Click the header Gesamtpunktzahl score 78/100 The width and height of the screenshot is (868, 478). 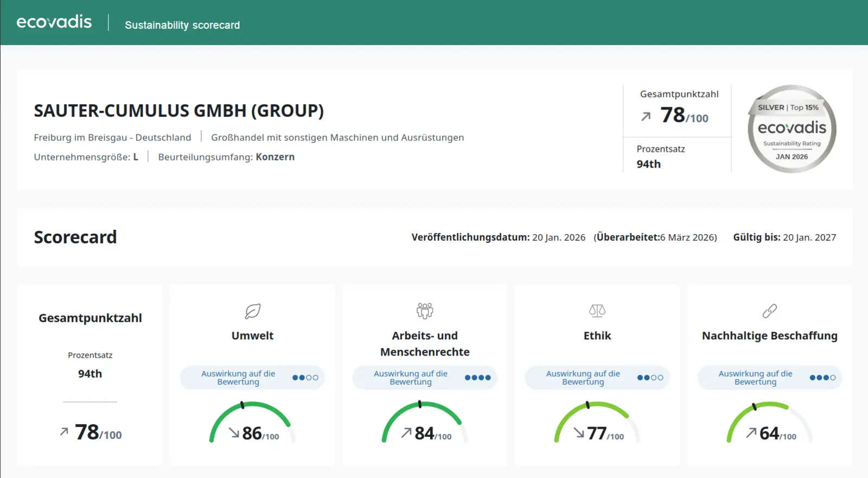[685, 115]
